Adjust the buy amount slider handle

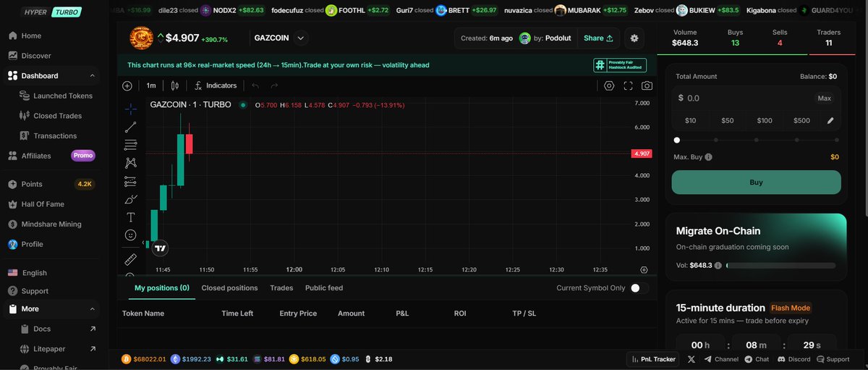pyautogui.click(x=676, y=140)
